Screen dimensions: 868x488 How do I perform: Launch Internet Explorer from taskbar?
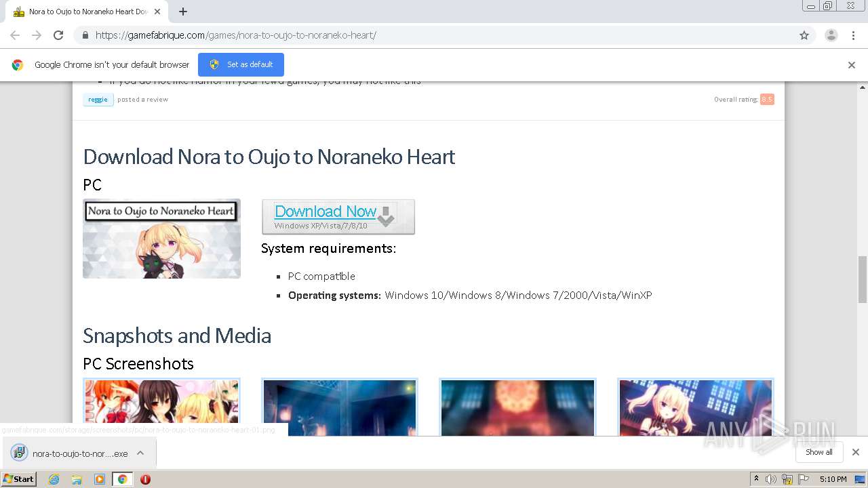[54, 479]
